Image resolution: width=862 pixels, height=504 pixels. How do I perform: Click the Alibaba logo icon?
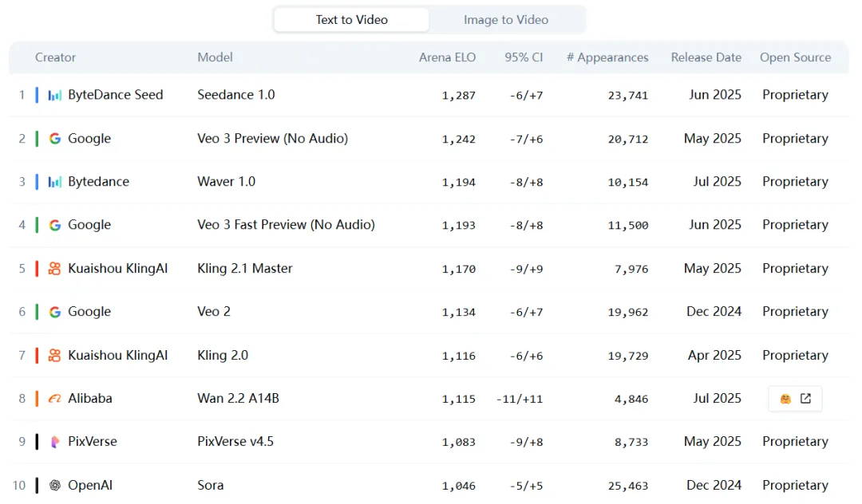54,399
